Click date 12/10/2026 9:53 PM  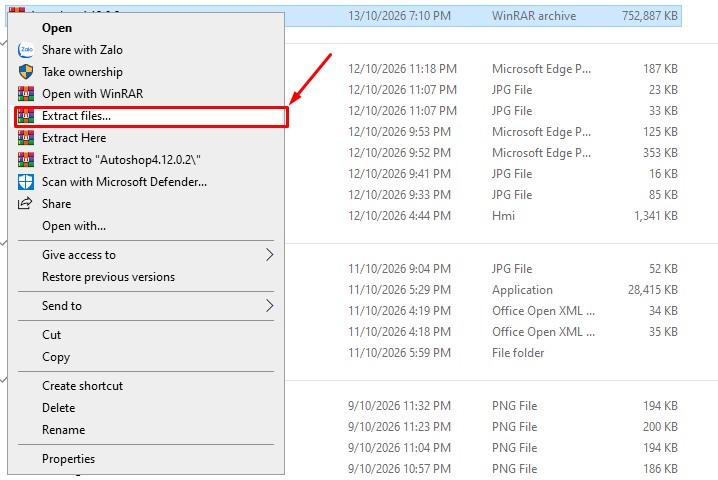tap(399, 132)
